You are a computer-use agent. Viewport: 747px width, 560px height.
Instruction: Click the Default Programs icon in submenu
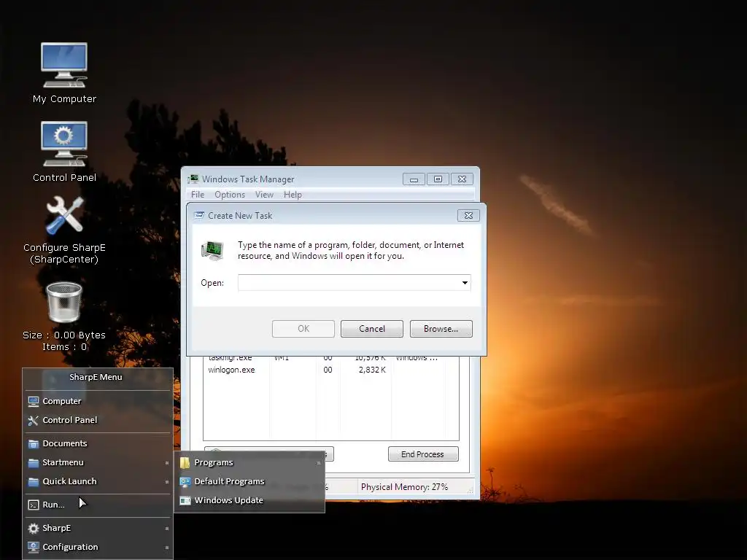coord(185,481)
